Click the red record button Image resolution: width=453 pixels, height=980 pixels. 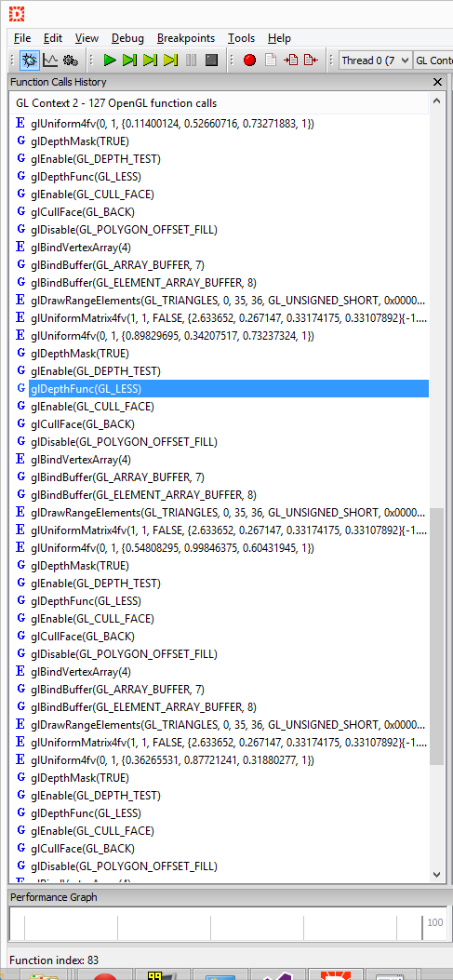pyautogui.click(x=250, y=60)
